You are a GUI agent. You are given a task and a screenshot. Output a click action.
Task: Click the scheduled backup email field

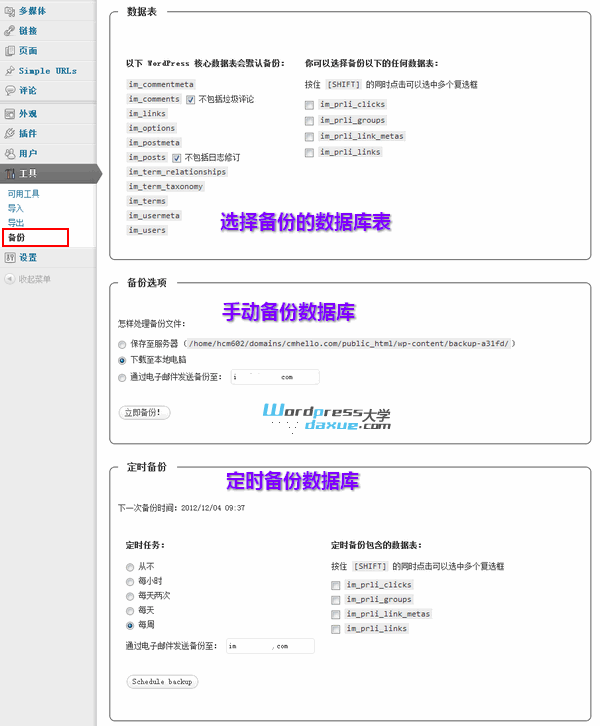click(x=270, y=646)
